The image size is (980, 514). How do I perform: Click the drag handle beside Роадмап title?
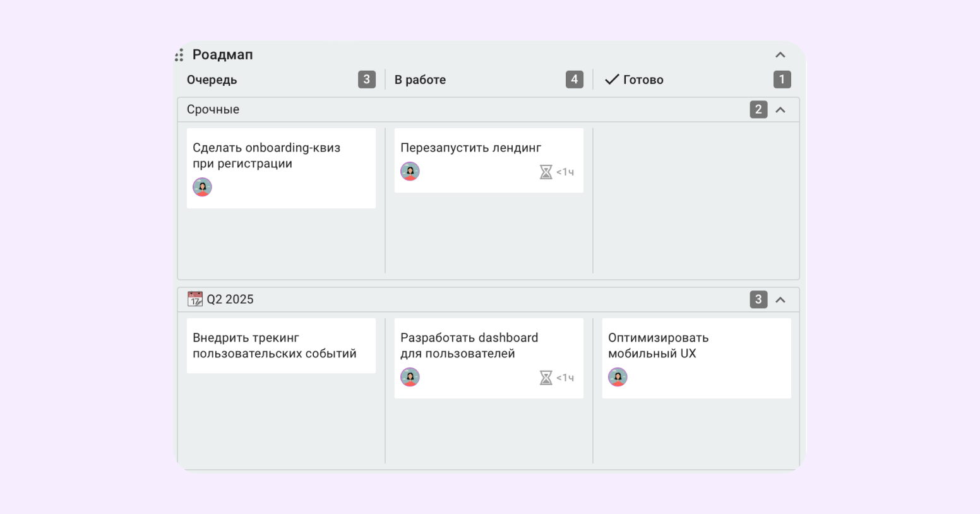[x=179, y=55]
